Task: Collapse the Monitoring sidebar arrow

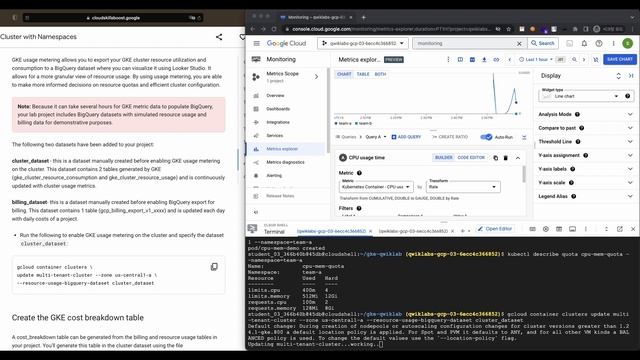Action: pyautogui.click(x=256, y=212)
